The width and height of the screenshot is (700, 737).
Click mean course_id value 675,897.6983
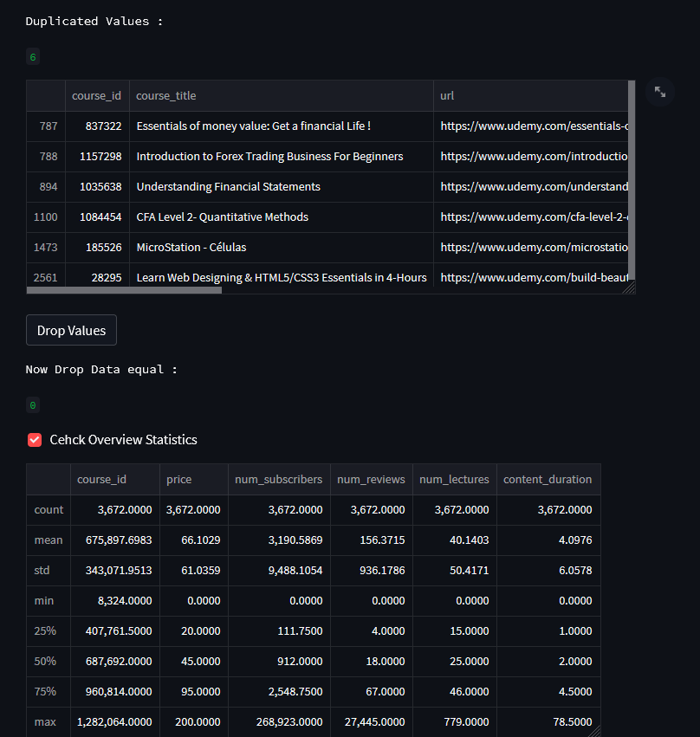pos(115,540)
